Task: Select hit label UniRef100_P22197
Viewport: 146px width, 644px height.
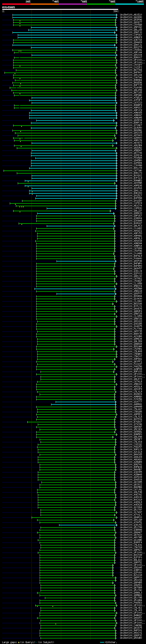Action: [x=131, y=364]
